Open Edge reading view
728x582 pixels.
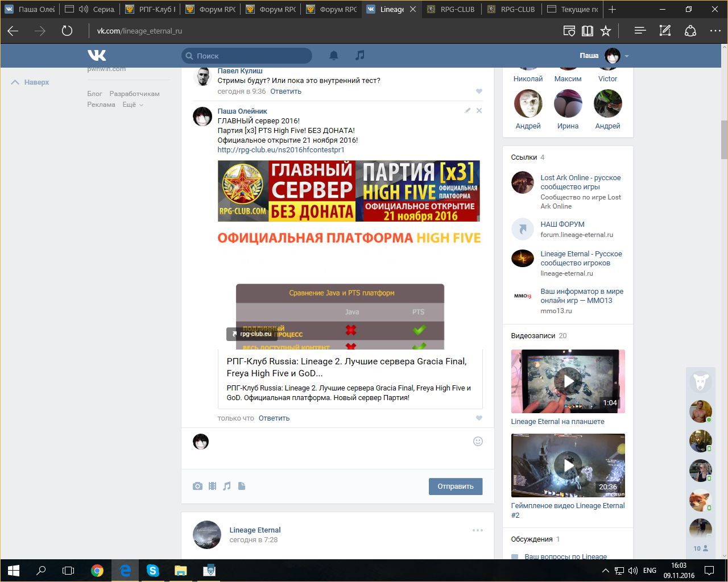click(x=588, y=31)
